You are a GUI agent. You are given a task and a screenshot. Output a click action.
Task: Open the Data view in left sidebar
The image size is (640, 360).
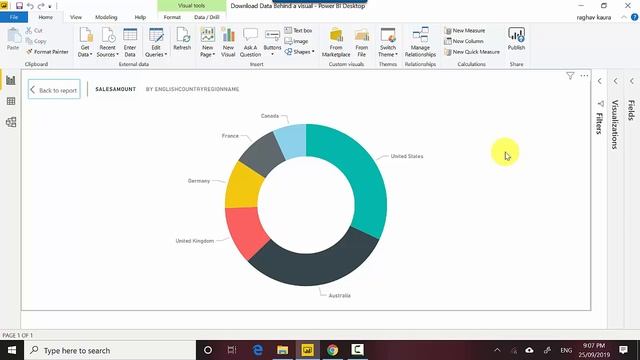coord(11,101)
